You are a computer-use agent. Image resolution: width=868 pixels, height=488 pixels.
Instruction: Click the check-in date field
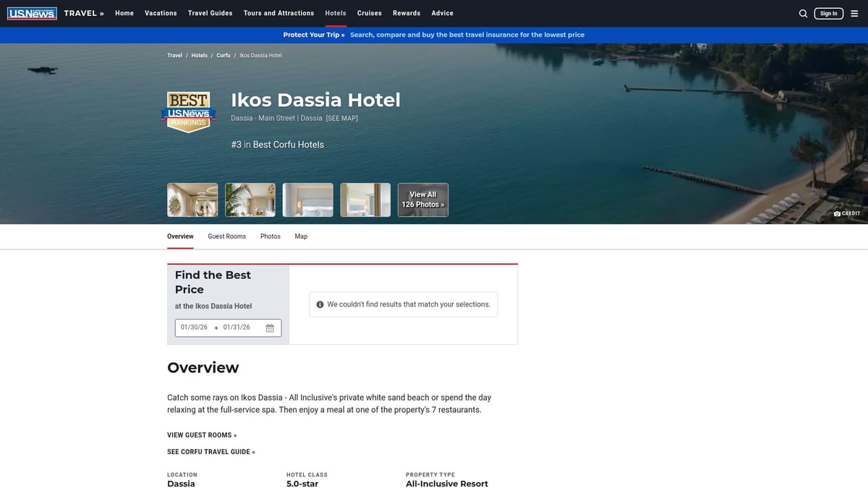pos(193,327)
